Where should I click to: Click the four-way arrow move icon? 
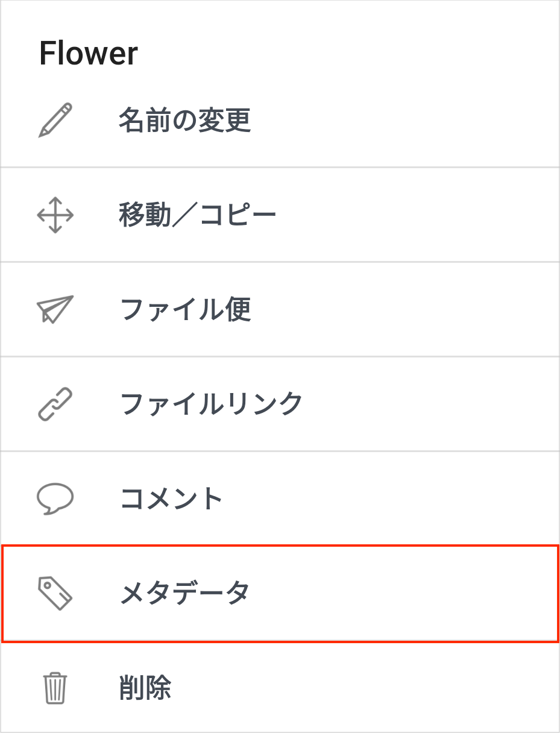[55, 215]
